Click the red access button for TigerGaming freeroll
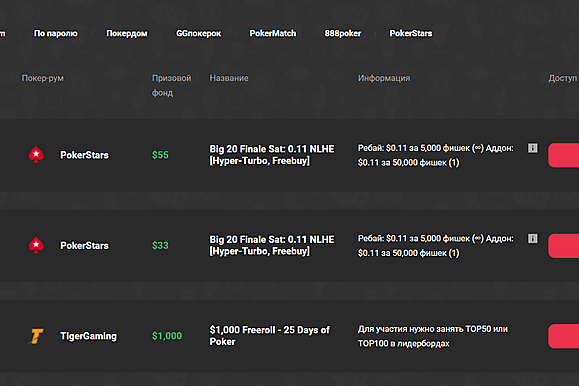Image resolution: width=579 pixels, height=386 pixels. (563, 336)
